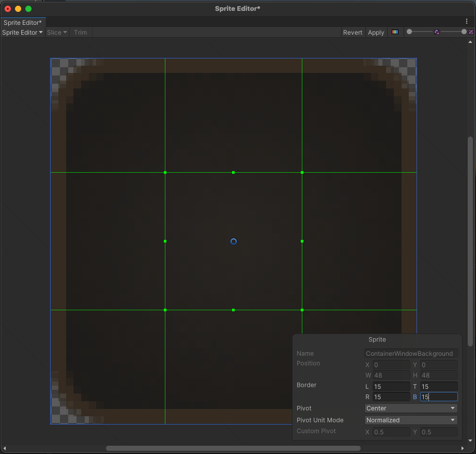This screenshot has height=454, width=476.
Task: Click the green top border midpoint handle
Action: [234, 172]
